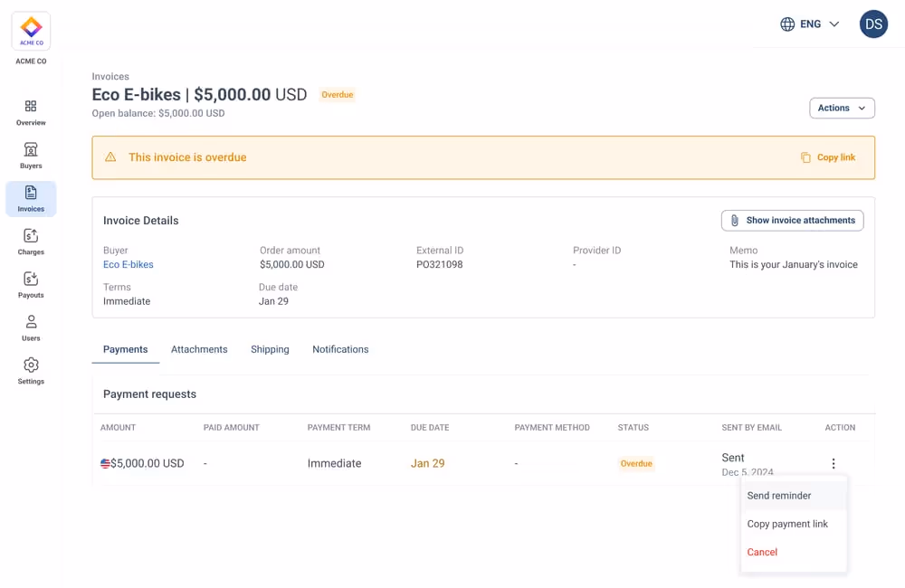Image resolution: width=905 pixels, height=588 pixels.
Task: Expand the Actions dropdown
Action: [x=842, y=109]
